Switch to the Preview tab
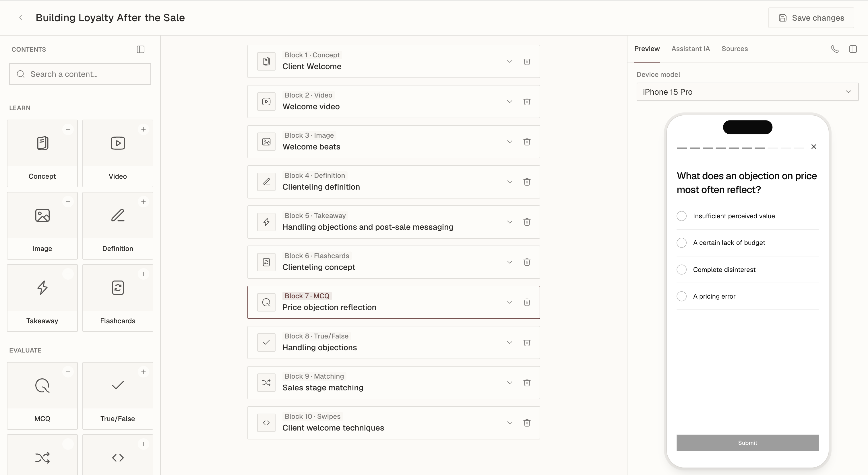The height and width of the screenshot is (475, 868). pyautogui.click(x=647, y=49)
